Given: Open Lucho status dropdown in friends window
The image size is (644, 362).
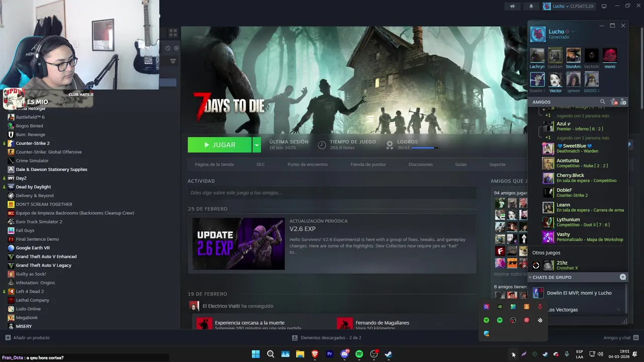Looking at the screenshot, I should pyautogui.click(x=573, y=32).
